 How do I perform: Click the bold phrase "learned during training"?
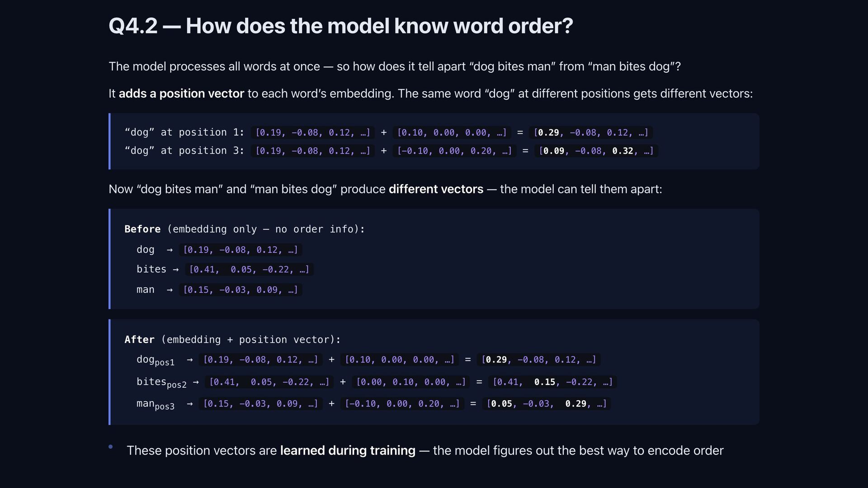tap(347, 450)
